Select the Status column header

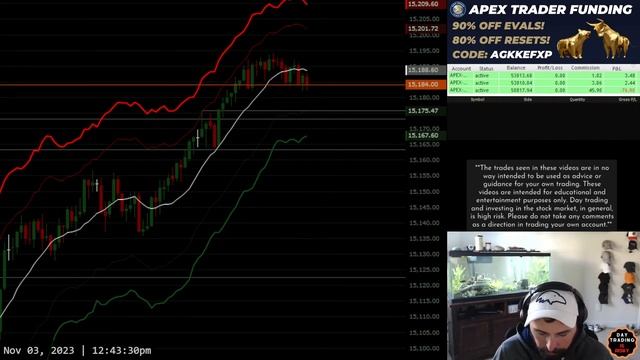[x=486, y=69]
